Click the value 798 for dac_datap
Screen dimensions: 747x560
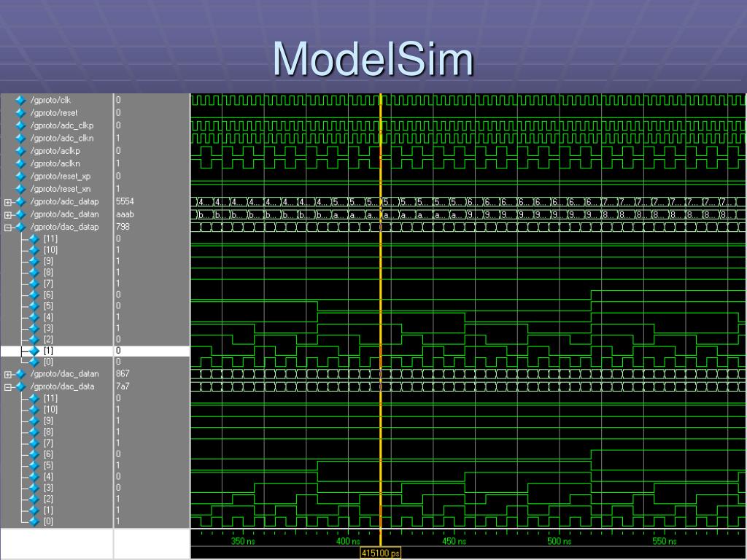pos(123,227)
